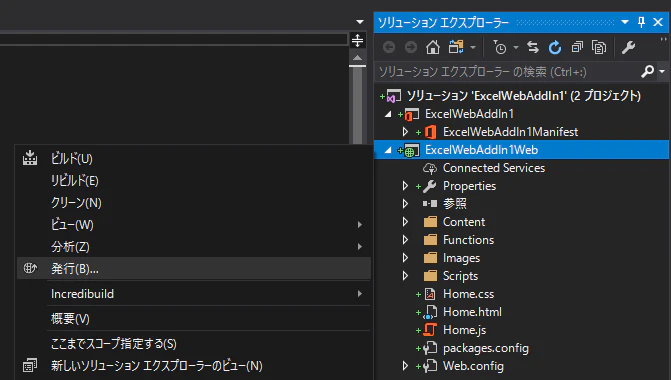The height and width of the screenshot is (380, 671).
Task: Click the Forward navigation arrow in Solution Explorer
Action: 411,47
